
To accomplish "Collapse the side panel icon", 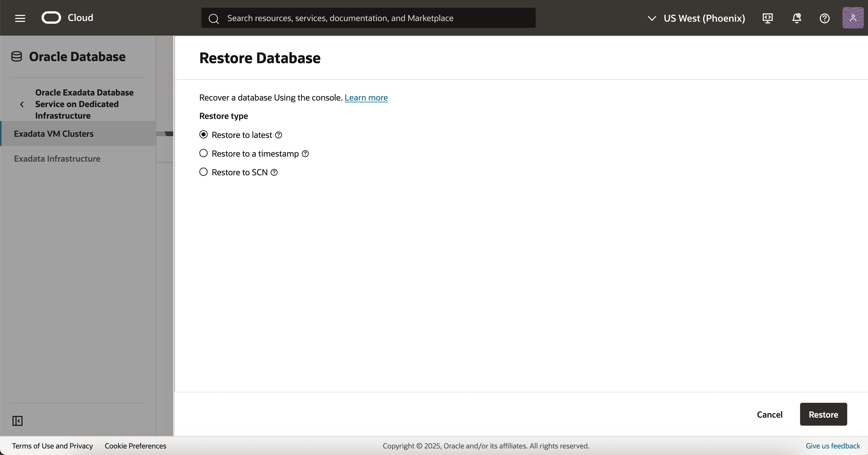I will click(x=18, y=421).
